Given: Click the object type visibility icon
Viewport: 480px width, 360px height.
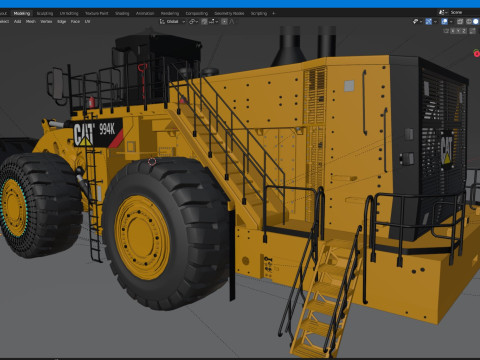Looking at the screenshot, I should tap(416, 21).
